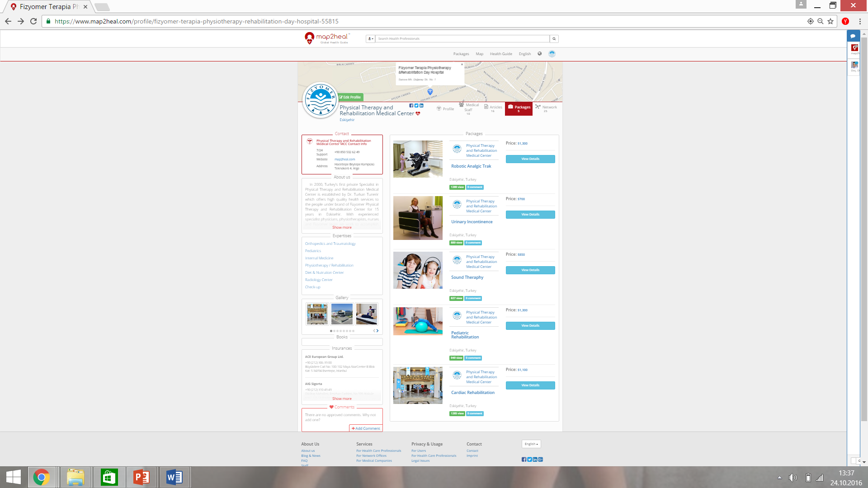This screenshot has height=488, width=868.
Task: Click the Eskişehir city link under the center name
Action: point(347,120)
